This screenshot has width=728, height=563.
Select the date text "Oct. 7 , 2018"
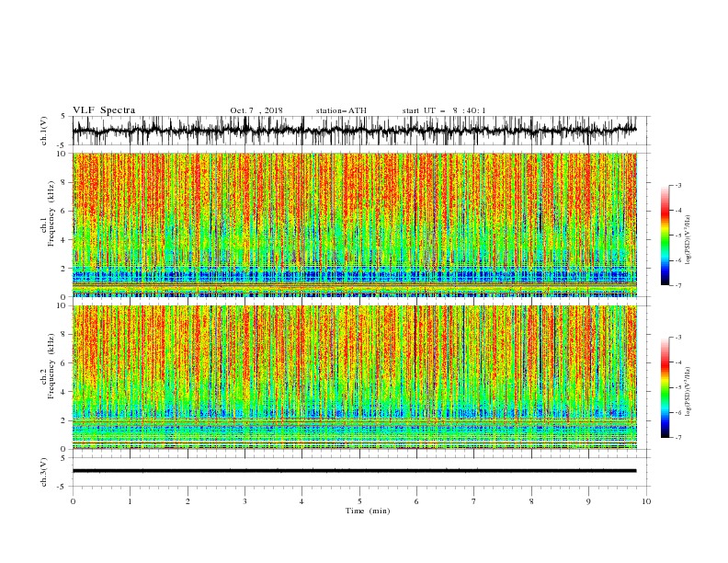coord(256,110)
